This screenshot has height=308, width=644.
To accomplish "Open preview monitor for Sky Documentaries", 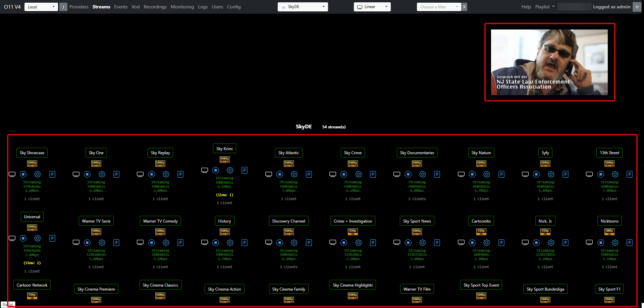I will coord(397,174).
